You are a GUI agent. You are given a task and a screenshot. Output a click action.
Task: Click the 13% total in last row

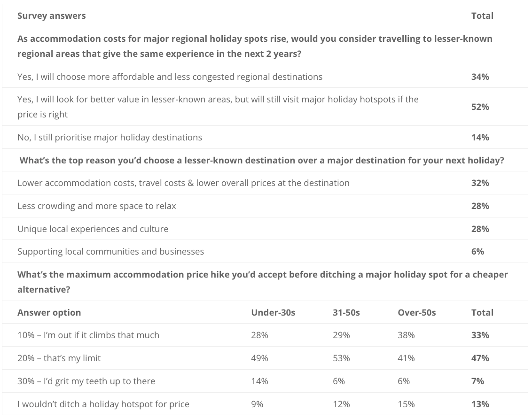coord(480,404)
